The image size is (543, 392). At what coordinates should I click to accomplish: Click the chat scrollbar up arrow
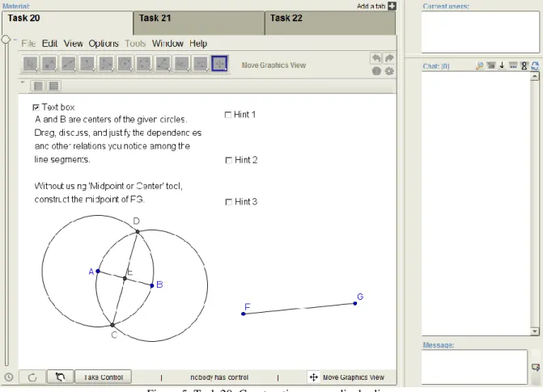[x=535, y=76]
